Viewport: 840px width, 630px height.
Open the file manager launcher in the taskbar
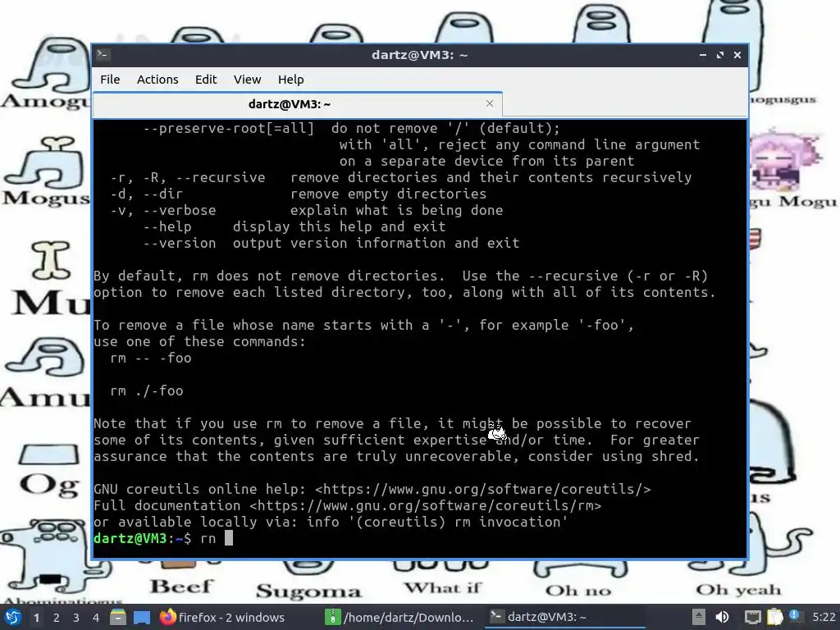[118, 617]
